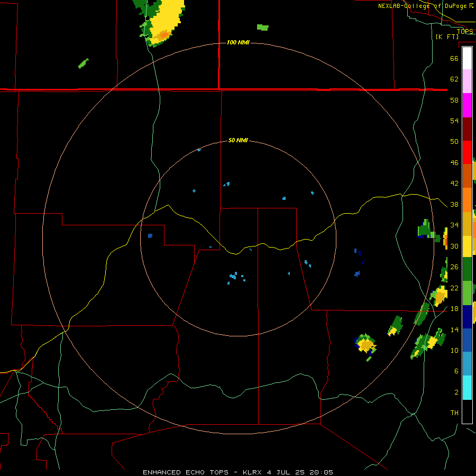Click the yellow-cored storm cell in the southeast
This screenshot has height=476, width=476.
pos(365,345)
